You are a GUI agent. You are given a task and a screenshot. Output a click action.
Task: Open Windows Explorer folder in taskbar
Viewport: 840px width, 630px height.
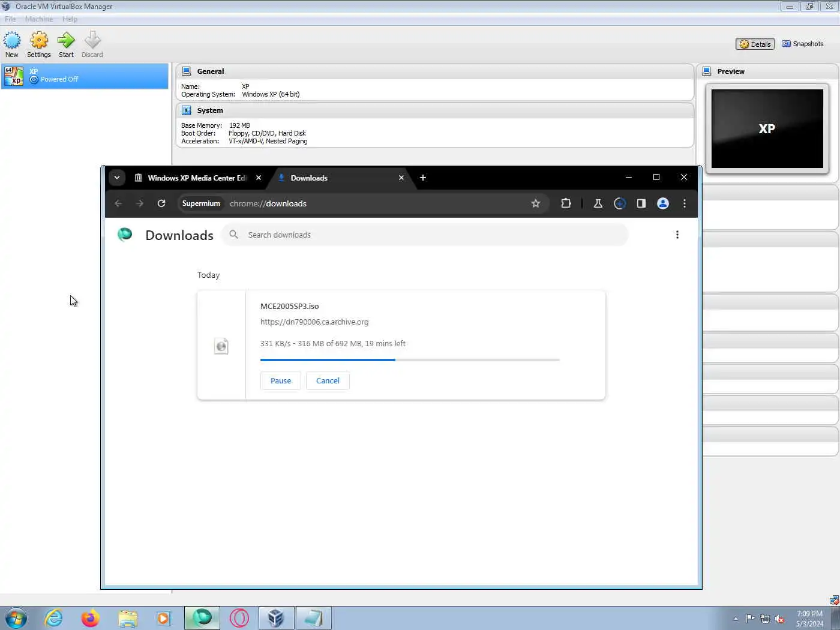[127, 618]
